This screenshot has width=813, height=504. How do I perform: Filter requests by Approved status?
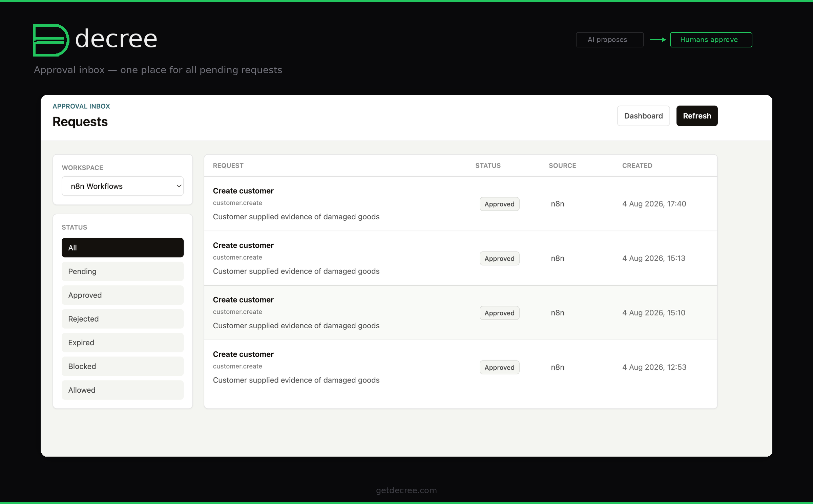tap(123, 295)
